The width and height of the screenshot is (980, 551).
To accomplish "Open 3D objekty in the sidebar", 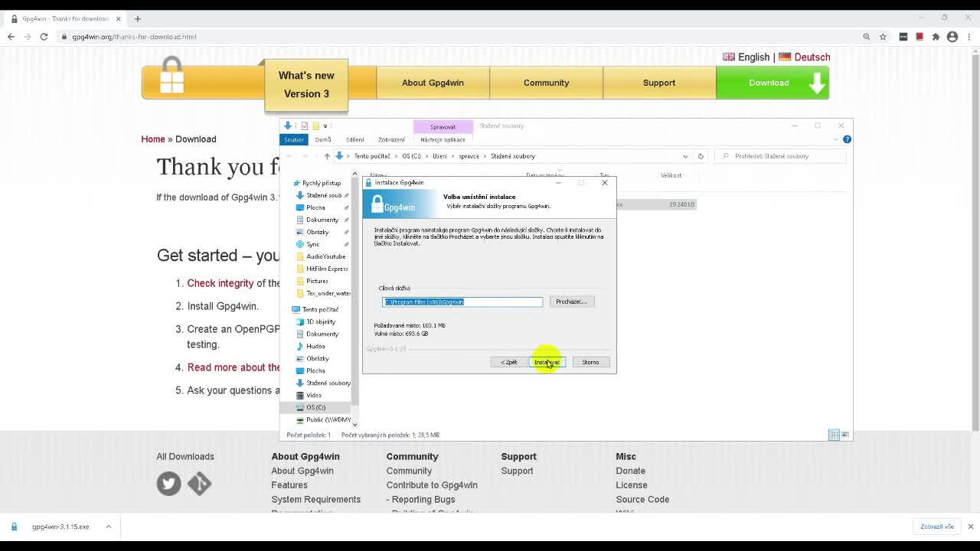I will tap(321, 321).
